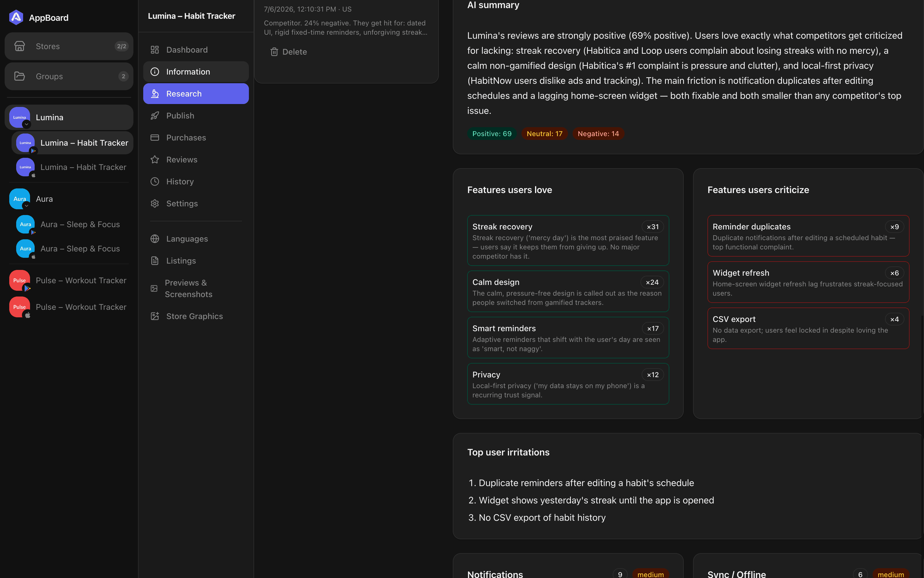
Task: Click the Positive: 69 badge
Action: [492, 134]
